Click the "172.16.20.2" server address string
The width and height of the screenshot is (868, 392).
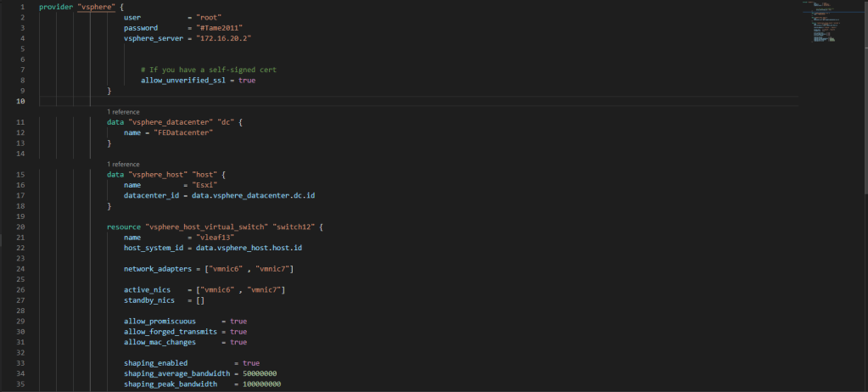[224, 38]
